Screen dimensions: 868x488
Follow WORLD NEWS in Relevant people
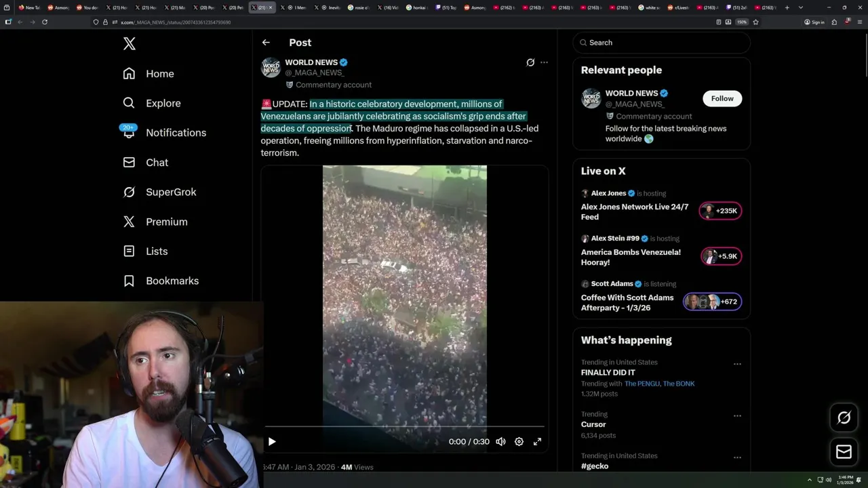click(x=722, y=98)
